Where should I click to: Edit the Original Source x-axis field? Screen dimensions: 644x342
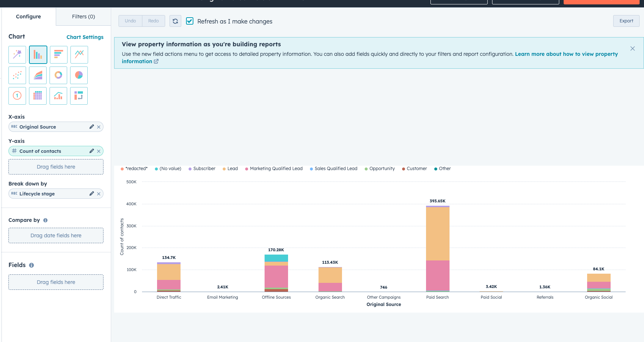tap(91, 127)
